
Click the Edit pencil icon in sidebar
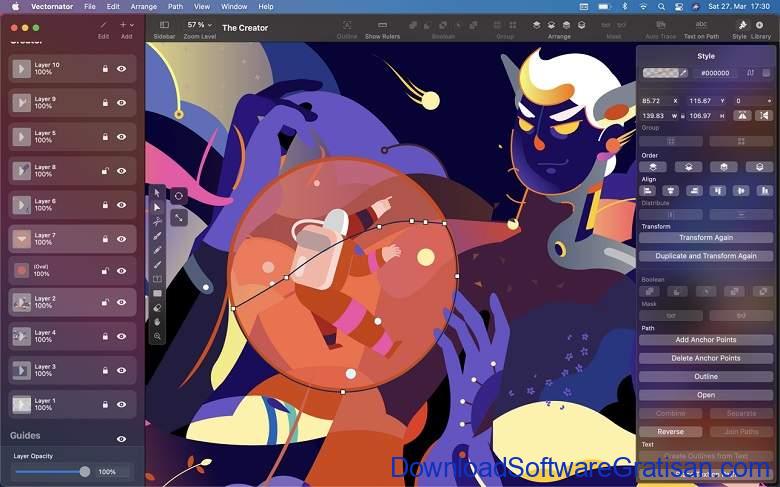click(103, 25)
